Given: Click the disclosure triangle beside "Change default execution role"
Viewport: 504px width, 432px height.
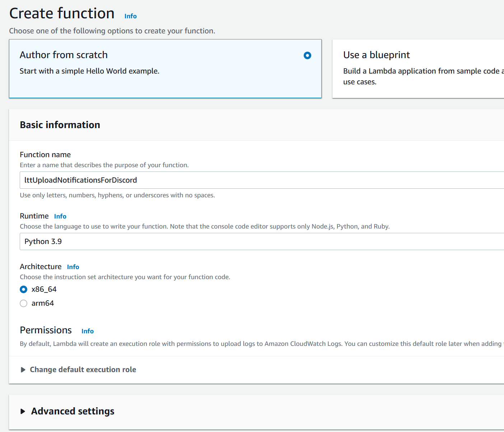Looking at the screenshot, I should tap(23, 370).
